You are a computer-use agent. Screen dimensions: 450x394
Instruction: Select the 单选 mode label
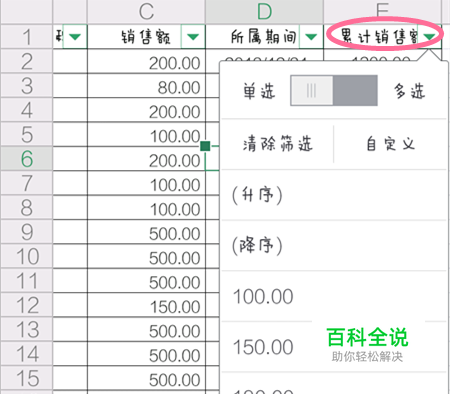259,91
